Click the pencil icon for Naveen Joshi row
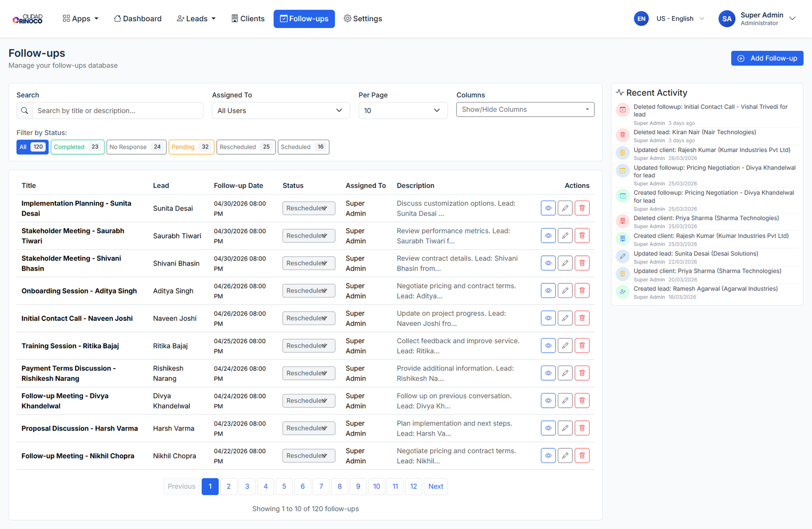 click(565, 318)
